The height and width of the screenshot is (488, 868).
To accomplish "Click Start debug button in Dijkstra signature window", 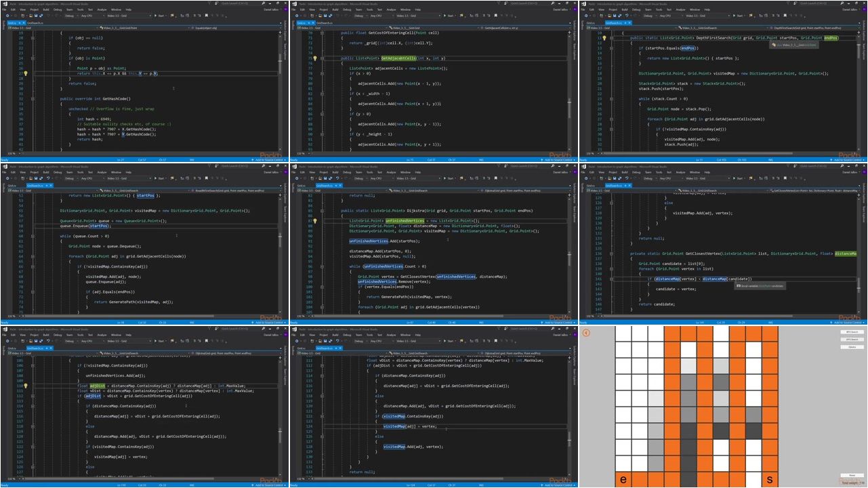I will click(x=451, y=178).
